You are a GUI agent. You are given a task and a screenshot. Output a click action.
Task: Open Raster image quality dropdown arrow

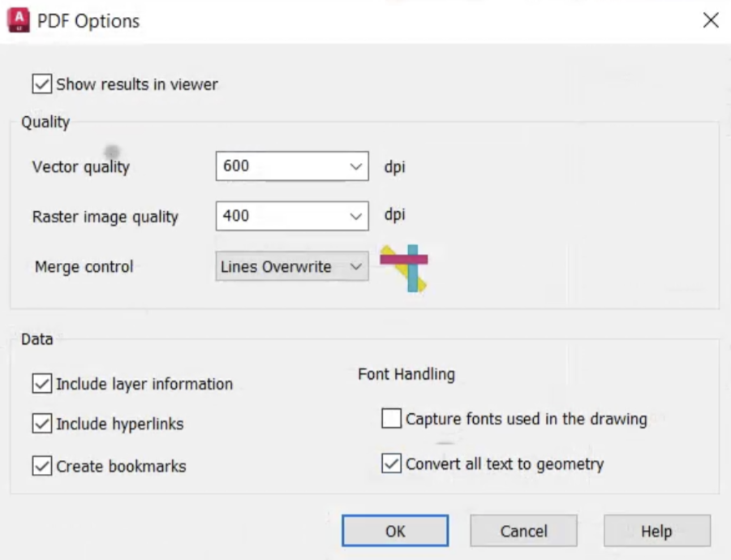pos(355,216)
